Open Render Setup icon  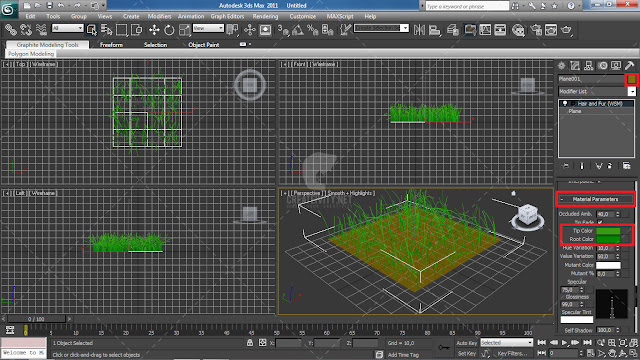pos(536,30)
